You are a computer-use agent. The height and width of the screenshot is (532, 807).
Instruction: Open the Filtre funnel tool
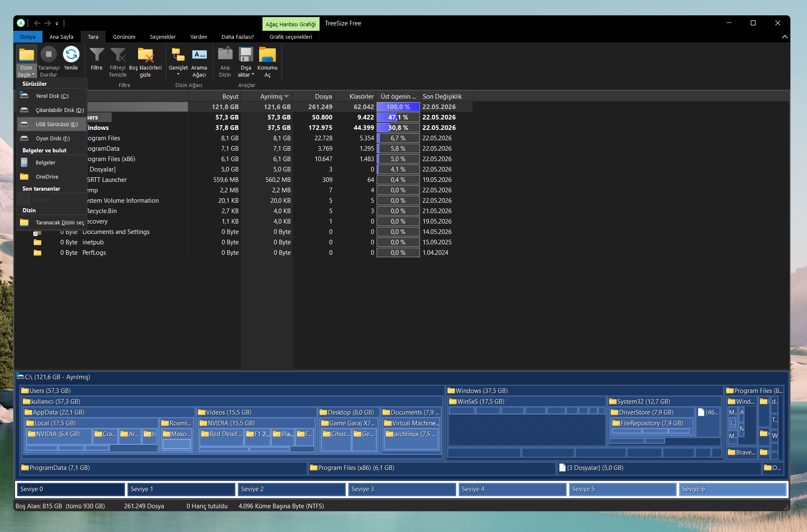(x=97, y=59)
